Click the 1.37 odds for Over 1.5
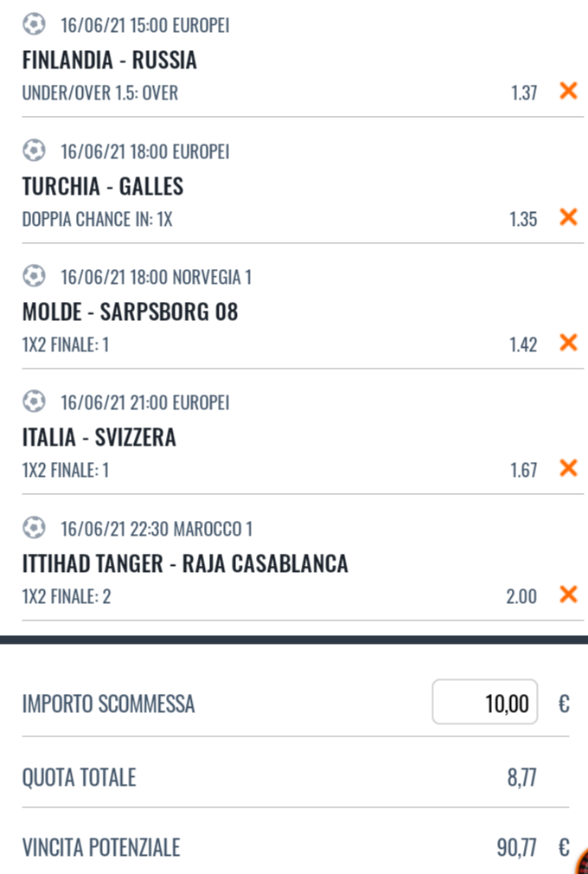 [x=524, y=93]
